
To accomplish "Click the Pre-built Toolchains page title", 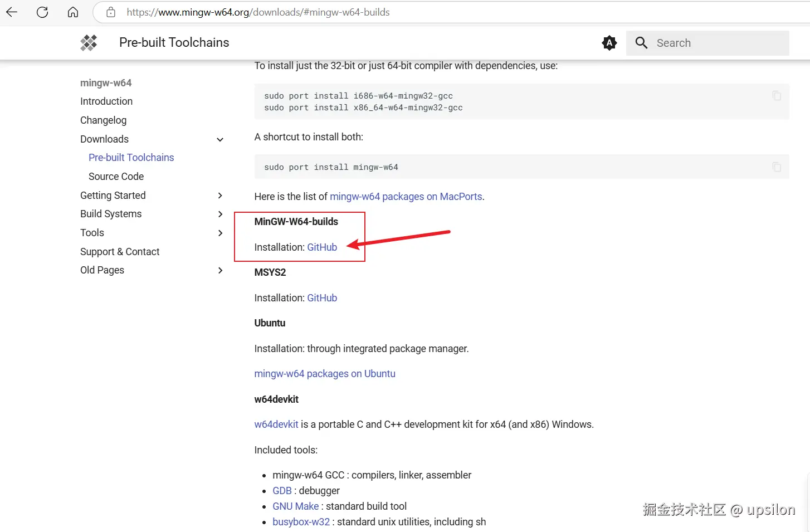I will [174, 43].
